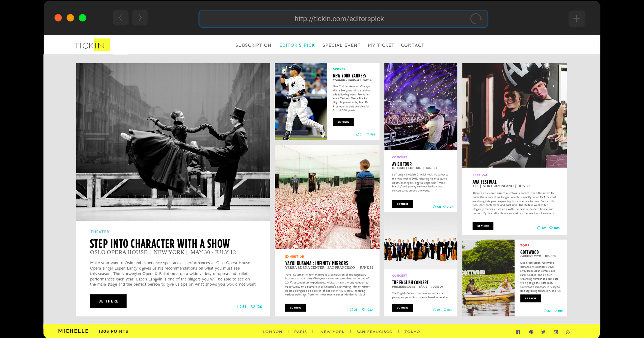Open the Subscription menu item
644x338 pixels.
pos(253,45)
